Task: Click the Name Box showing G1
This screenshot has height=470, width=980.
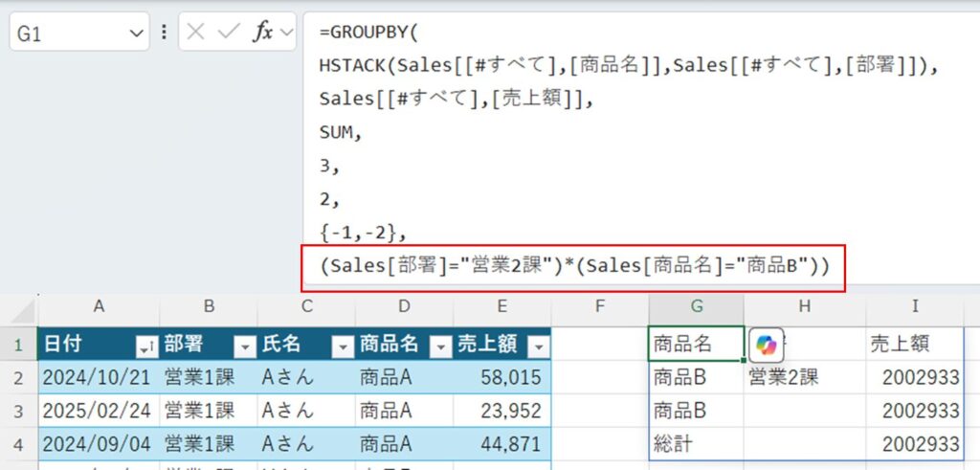Action: coord(79,32)
